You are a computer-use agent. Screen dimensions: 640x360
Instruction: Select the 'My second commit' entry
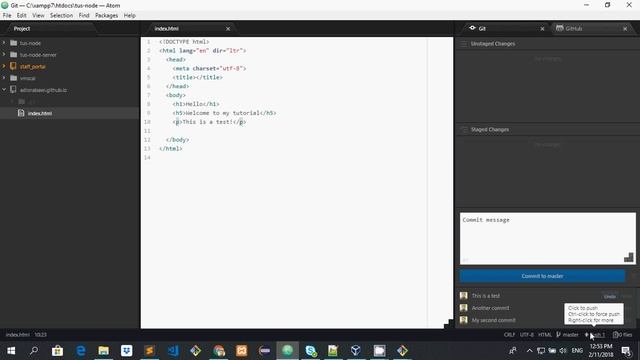click(493, 320)
